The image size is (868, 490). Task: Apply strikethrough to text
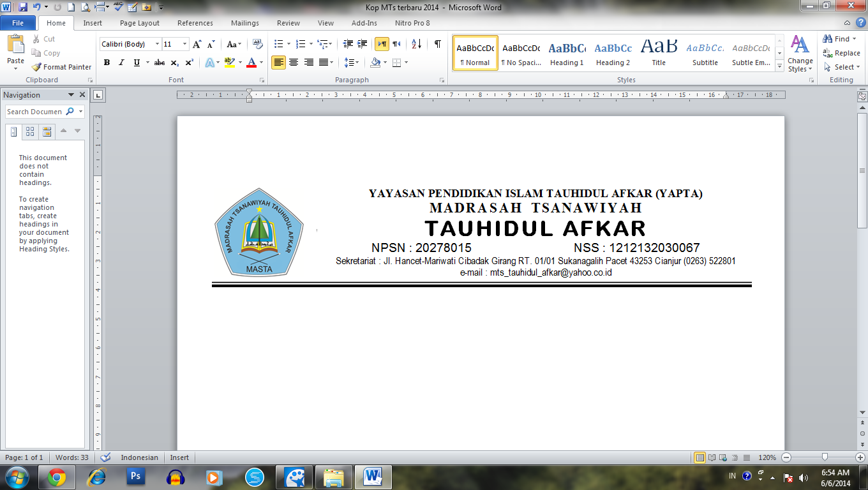coord(160,63)
